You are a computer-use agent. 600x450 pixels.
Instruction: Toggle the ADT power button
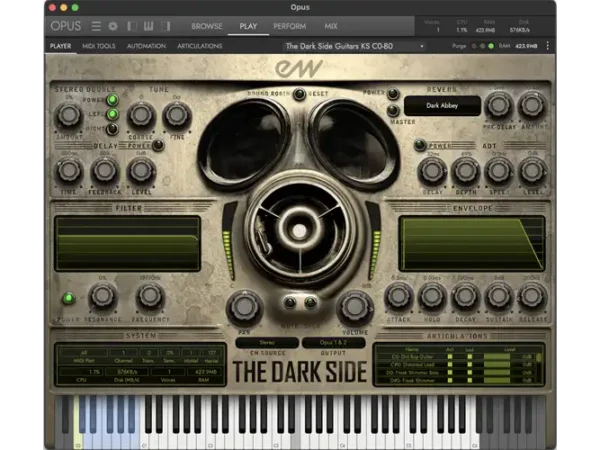(420, 145)
